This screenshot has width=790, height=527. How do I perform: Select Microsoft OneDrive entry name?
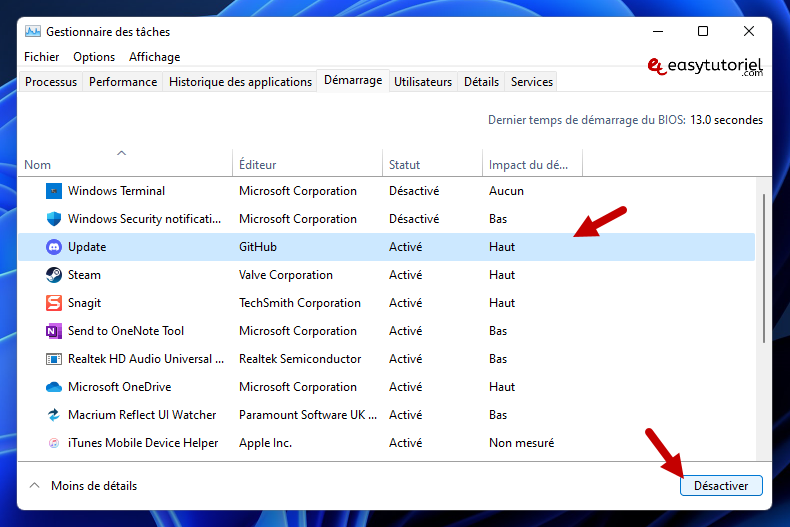(x=119, y=387)
